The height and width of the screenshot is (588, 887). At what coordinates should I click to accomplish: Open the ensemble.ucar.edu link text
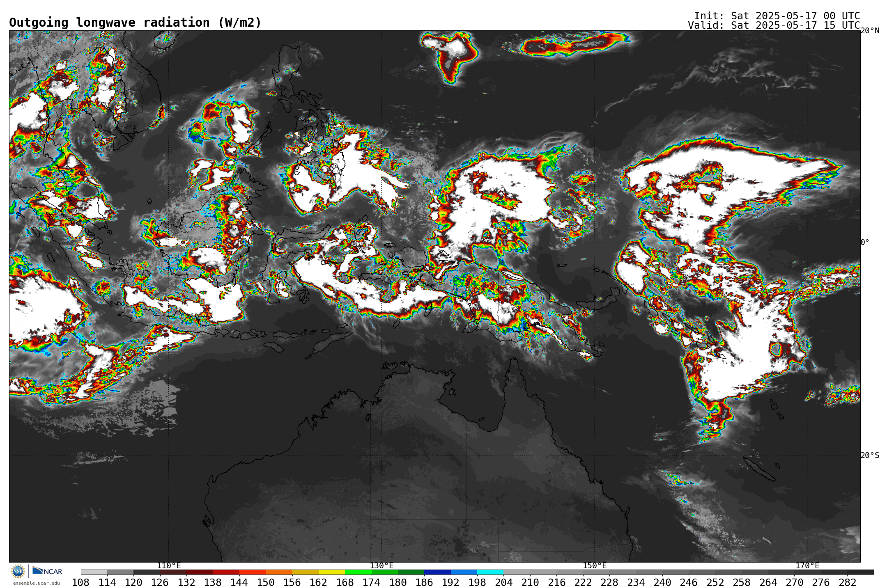point(37,583)
